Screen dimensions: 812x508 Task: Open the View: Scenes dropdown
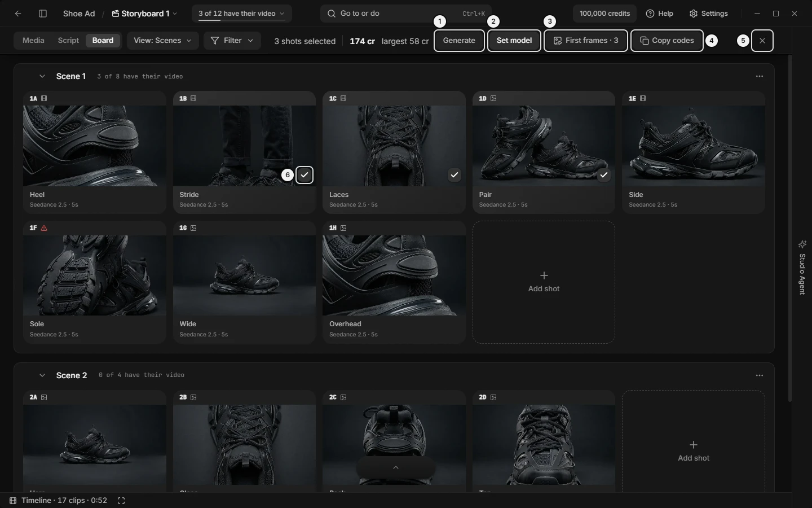(x=163, y=41)
